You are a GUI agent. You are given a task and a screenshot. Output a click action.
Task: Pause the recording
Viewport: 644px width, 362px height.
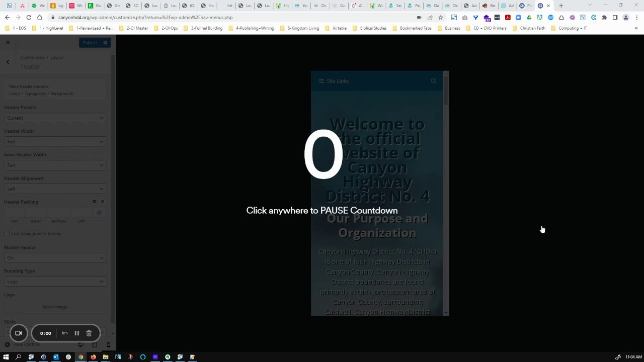[77, 333]
